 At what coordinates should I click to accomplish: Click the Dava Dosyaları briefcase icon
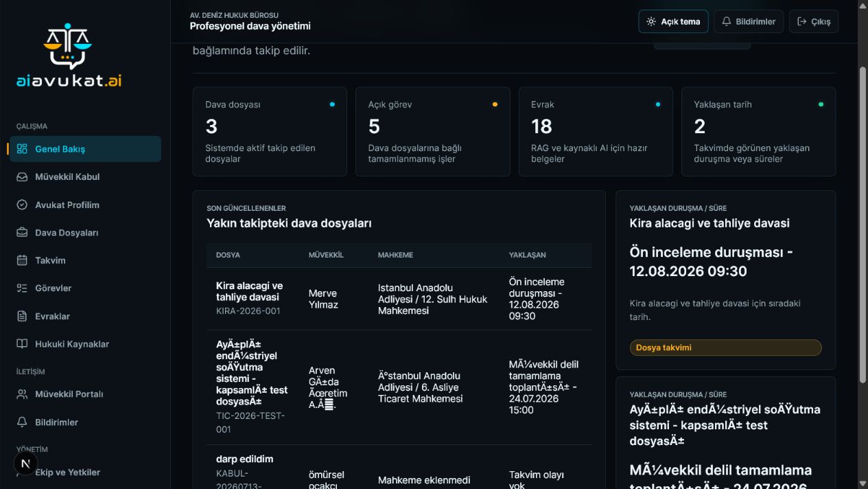tap(22, 233)
